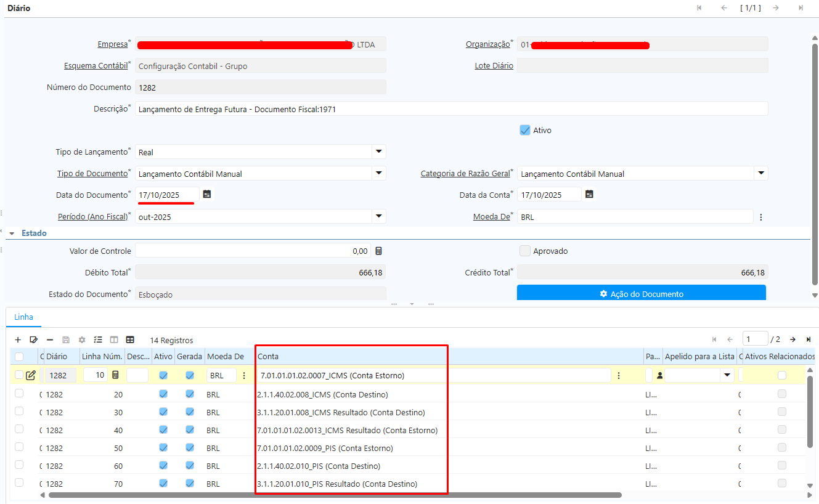Switch to the Linha tab
The image size is (819, 504).
point(24,317)
